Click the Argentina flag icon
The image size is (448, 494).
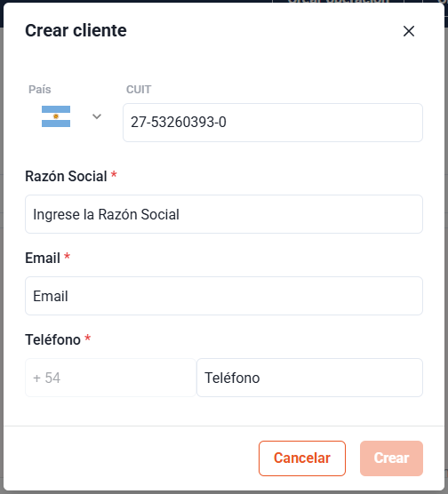tap(56, 116)
